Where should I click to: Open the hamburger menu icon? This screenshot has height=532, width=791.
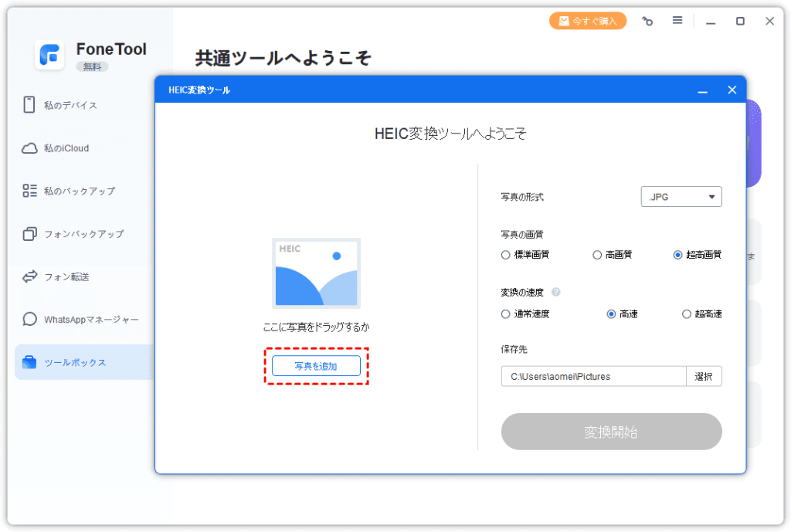point(677,21)
